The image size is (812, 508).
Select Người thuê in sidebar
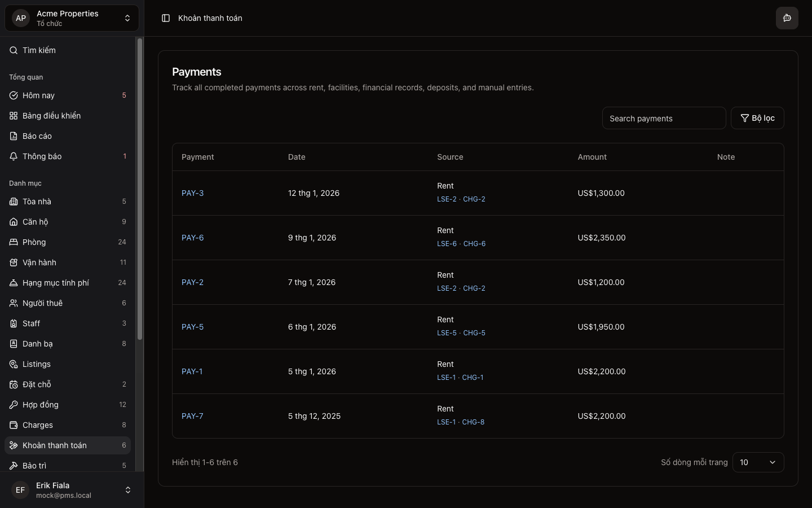pos(42,303)
